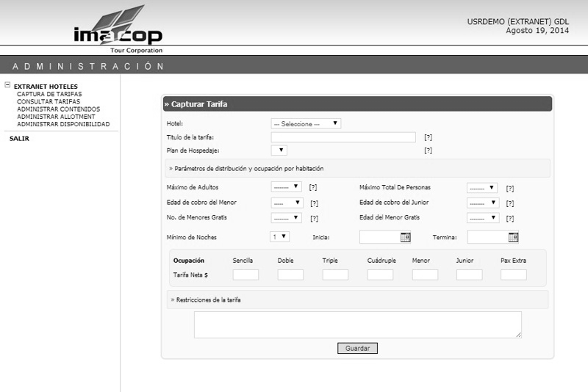Expand the Edad de cobro del Junior dropdown
Image resolution: width=588 pixels, height=392 pixels.
(x=483, y=203)
